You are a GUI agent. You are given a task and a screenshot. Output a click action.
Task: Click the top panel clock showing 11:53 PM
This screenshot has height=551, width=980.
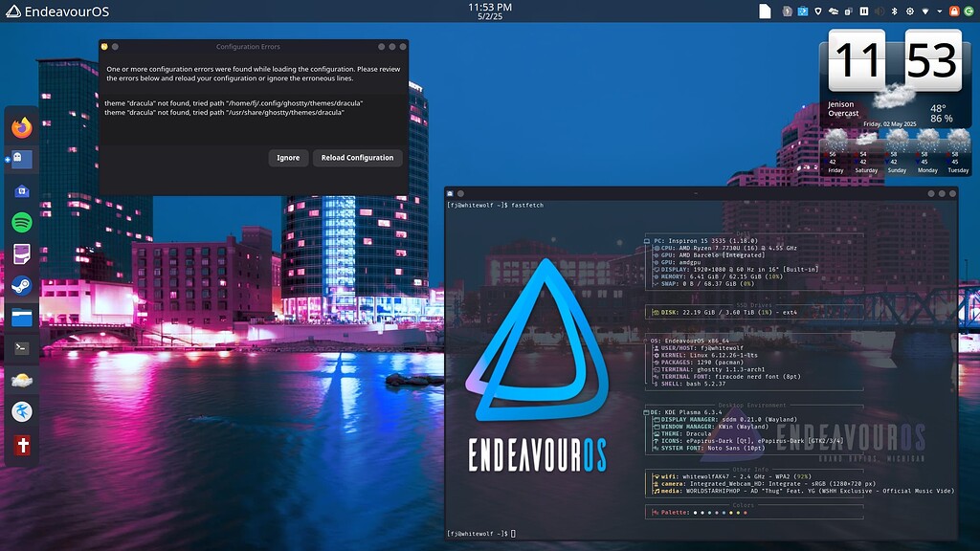click(x=490, y=11)
